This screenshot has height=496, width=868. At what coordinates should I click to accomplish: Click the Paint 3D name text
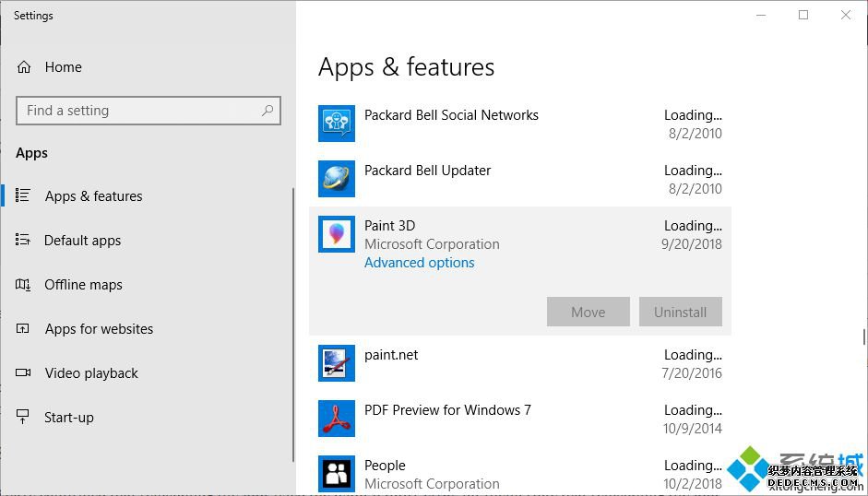(x=389, y=226)
